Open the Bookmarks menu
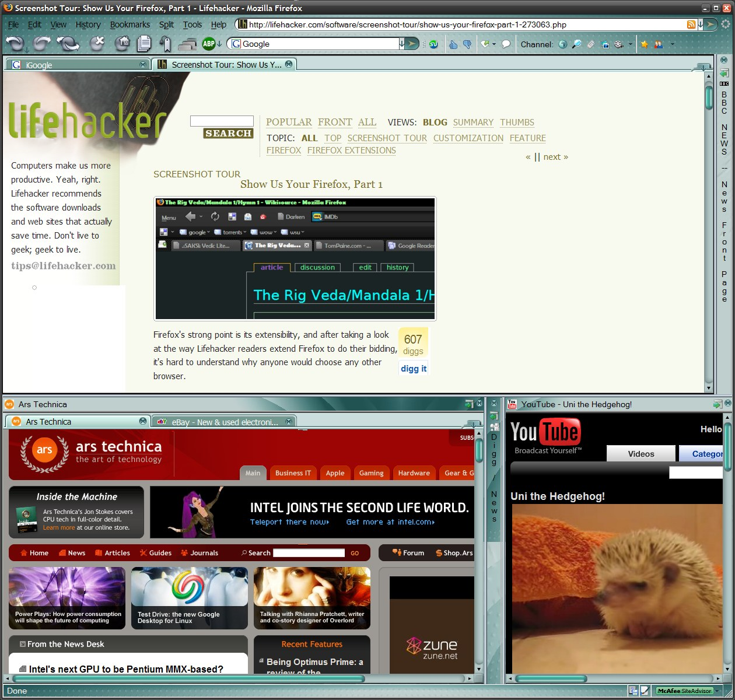The width and height of the screenshot is (735, 700). click(x=130, y=24)
